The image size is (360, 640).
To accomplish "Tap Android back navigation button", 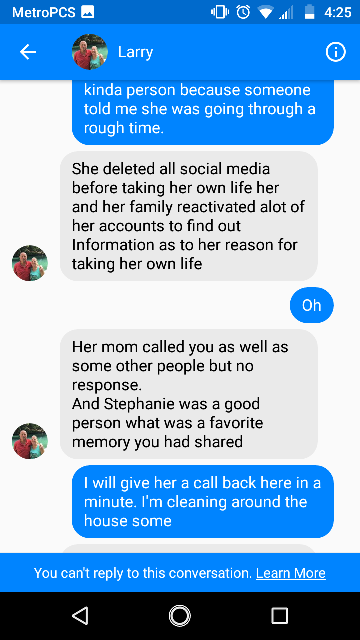I will (80, 616).
